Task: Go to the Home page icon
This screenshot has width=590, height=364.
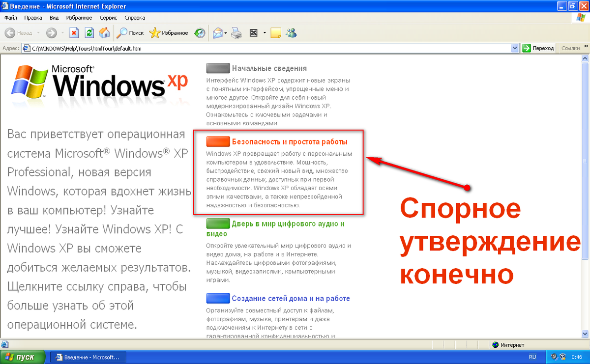Action: click(104, 33)
